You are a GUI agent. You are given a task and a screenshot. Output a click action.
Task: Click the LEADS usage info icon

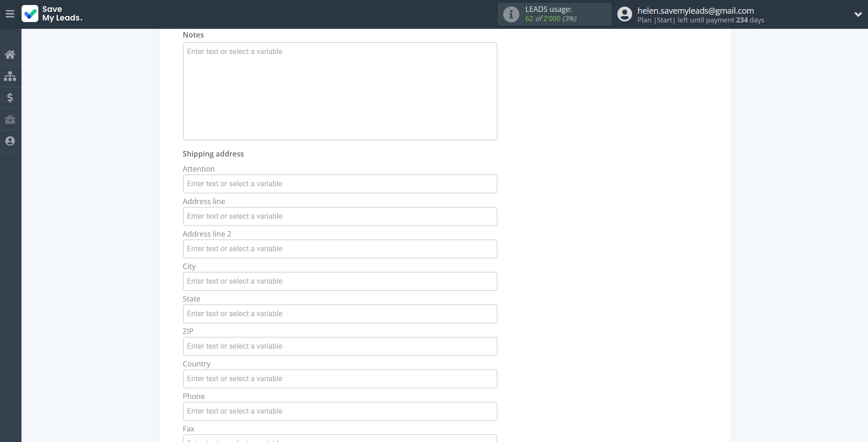[x=511, y=14]
